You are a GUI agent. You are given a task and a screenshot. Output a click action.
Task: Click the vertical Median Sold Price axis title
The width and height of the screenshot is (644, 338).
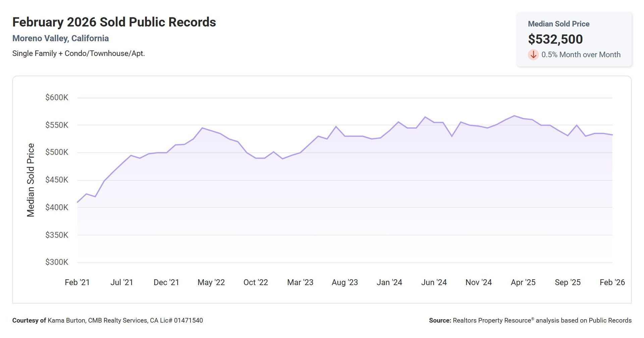click(x=31, y=180)
